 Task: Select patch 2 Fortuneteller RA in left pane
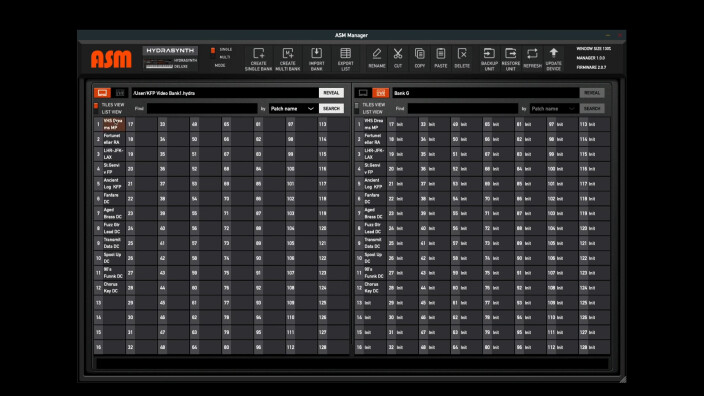[110, 139]
